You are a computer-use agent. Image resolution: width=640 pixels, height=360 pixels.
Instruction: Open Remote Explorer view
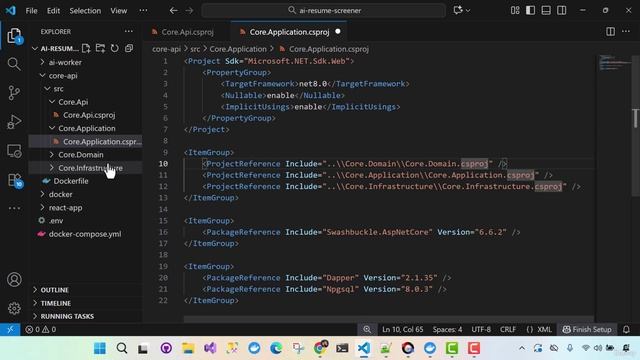pos(14,151)
